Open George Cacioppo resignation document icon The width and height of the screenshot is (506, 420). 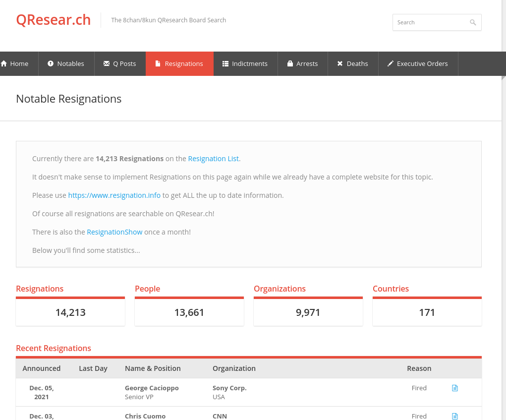coord(455,388)
